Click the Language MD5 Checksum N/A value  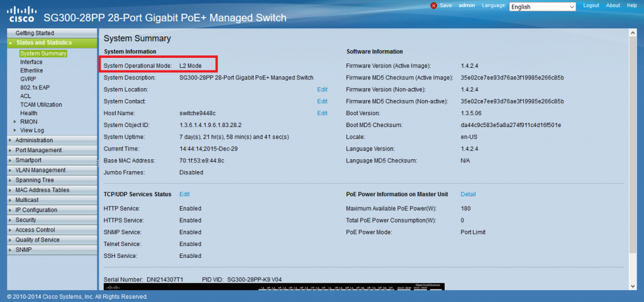coord(465,160)
